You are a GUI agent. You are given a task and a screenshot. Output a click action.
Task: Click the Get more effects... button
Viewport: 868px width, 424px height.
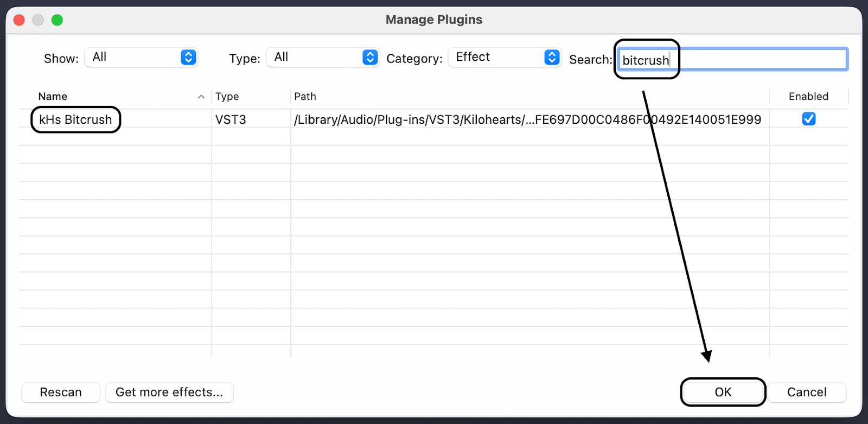169,392
